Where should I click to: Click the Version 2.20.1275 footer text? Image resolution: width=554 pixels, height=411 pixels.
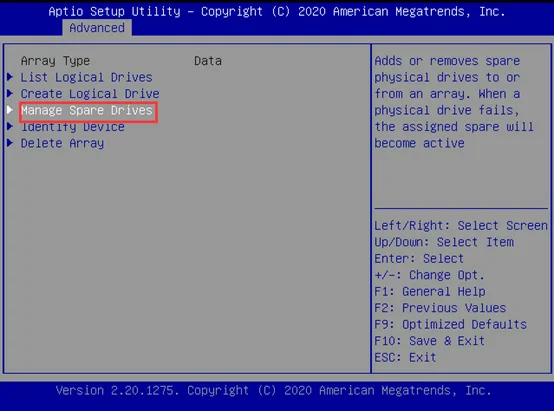273,391
